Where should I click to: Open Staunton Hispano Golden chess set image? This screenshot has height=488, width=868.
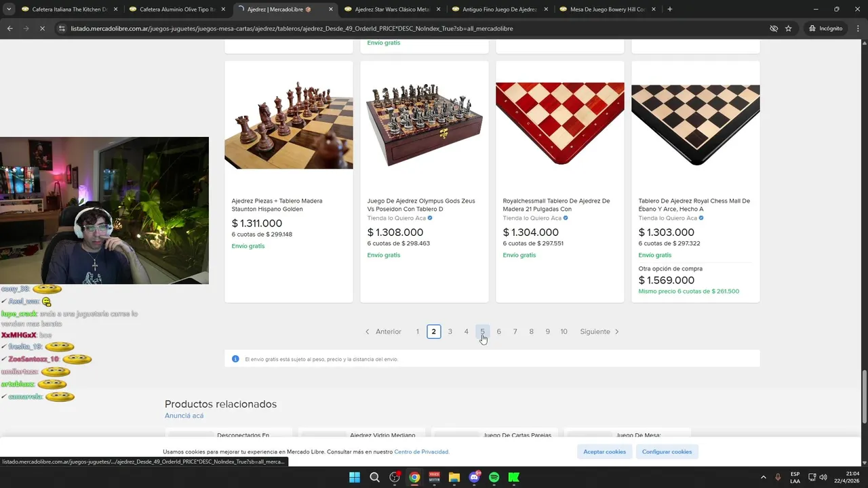[289, 125]
